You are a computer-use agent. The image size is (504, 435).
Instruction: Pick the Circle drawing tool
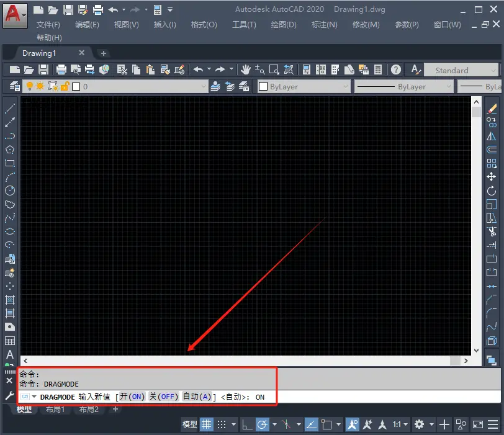tap(10, 191)
